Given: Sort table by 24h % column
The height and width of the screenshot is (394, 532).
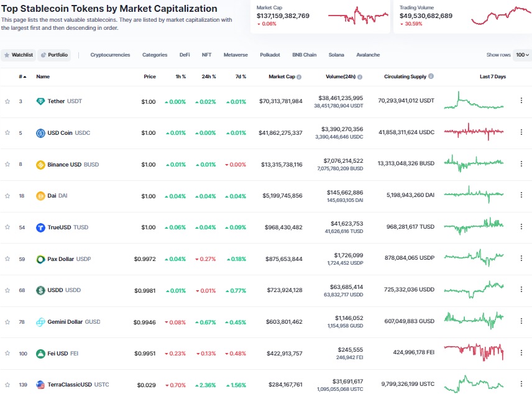Looking at the screenshot, I should coord(209,76).
